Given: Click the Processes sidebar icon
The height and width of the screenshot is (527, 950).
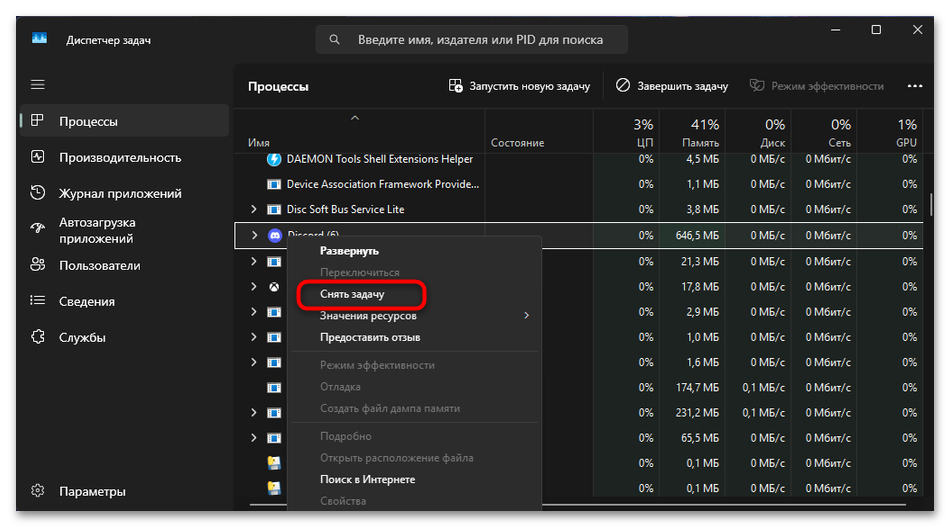Looking at the screenshot, I should point(38,121).
